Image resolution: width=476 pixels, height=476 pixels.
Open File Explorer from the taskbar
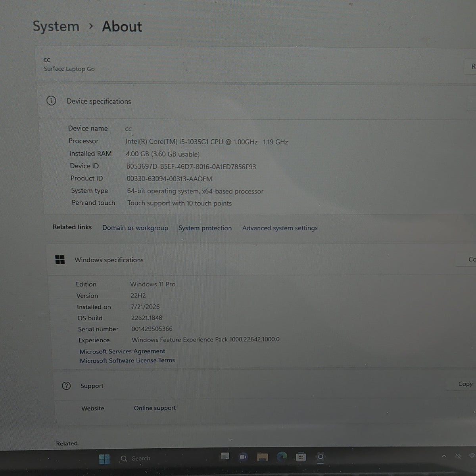262,457
